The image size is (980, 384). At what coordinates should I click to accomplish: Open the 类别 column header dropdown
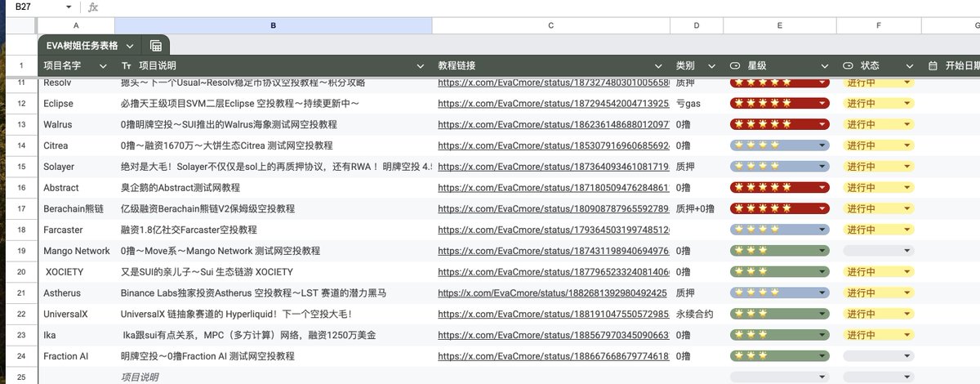(712, 65)
